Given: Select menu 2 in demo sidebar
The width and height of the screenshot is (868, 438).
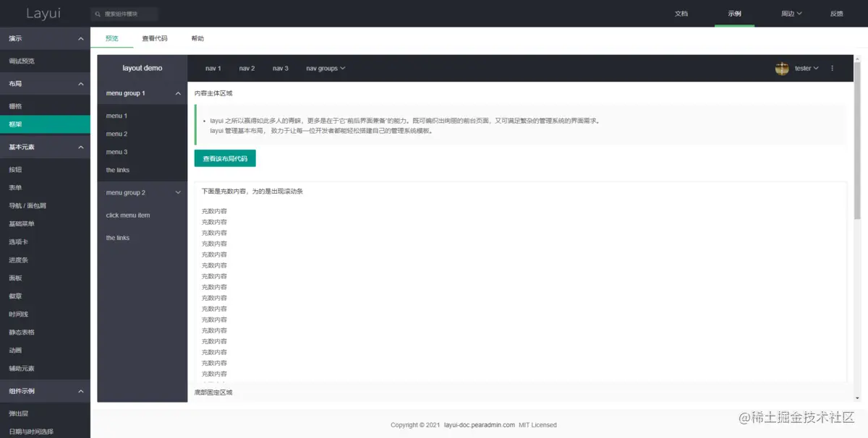Looking at the screenshot, I should pyautogui.click(x=142, y=134).
